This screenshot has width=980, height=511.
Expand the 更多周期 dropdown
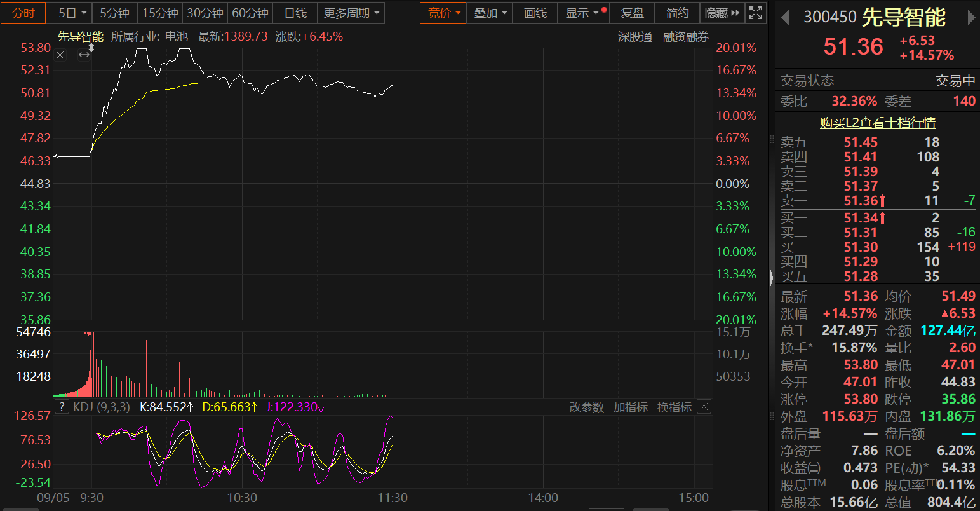pyautogui.click(x=351, y=13)
